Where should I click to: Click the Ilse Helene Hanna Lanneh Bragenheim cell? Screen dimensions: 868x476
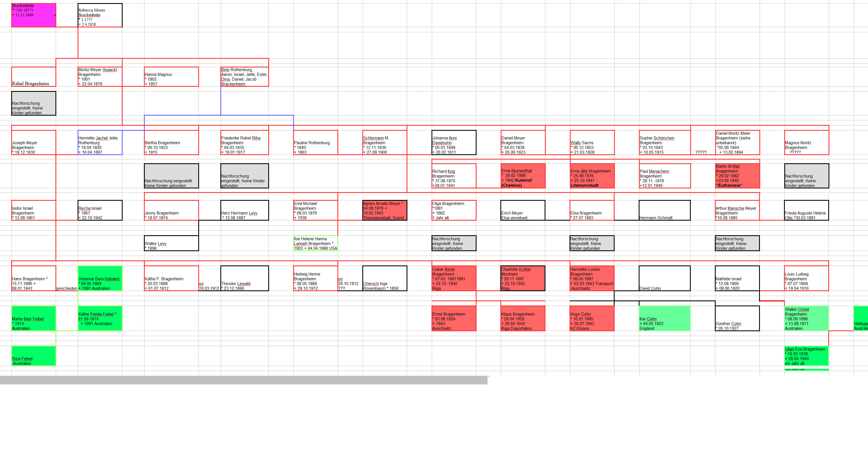(x=315, y=243)
